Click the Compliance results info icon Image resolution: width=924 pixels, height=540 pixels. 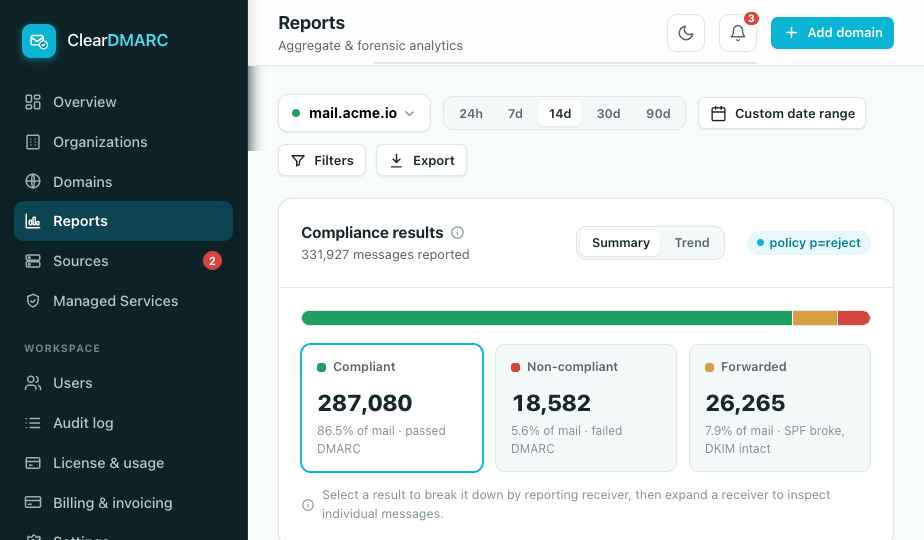pos(457,233)
